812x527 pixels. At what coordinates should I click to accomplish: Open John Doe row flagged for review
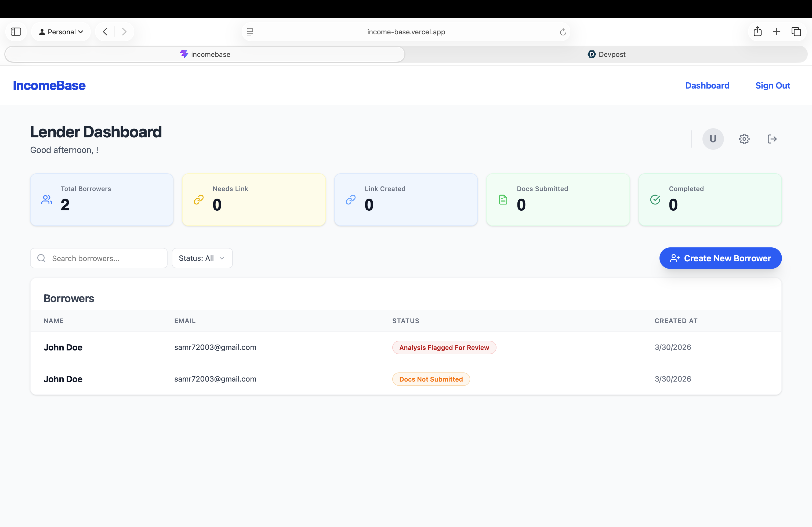click(x=63, y=347)
